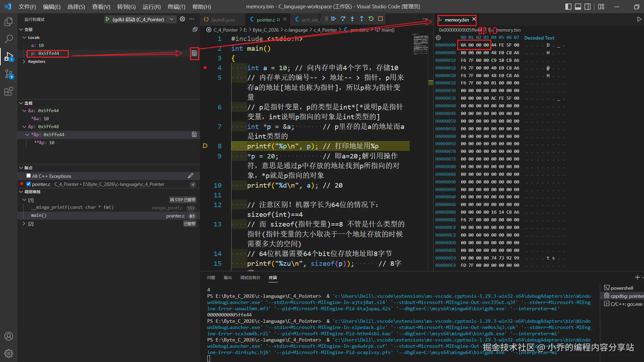Screen dimensions: 644x362
Task: Click the 0A byte in hex editor
Action: (463, 45)
